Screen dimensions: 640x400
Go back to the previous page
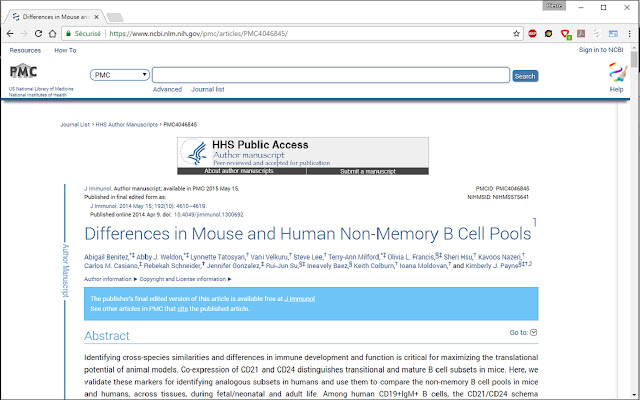pos(10,33)
